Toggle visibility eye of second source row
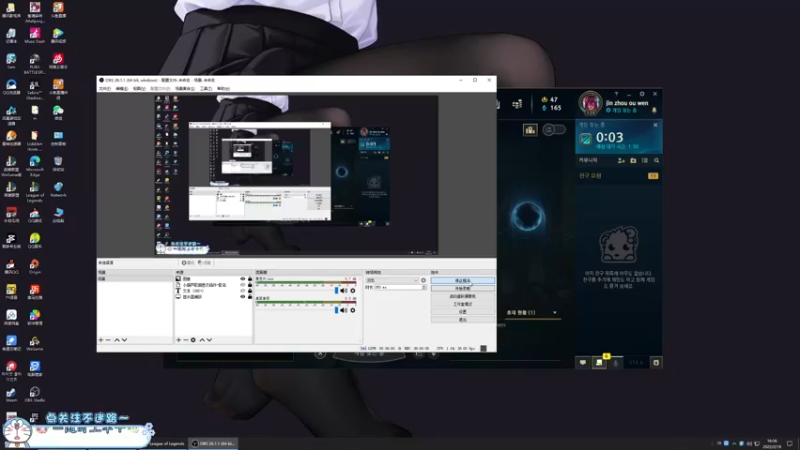The height and width of the screenshot is (450, 800). (243, 285)
